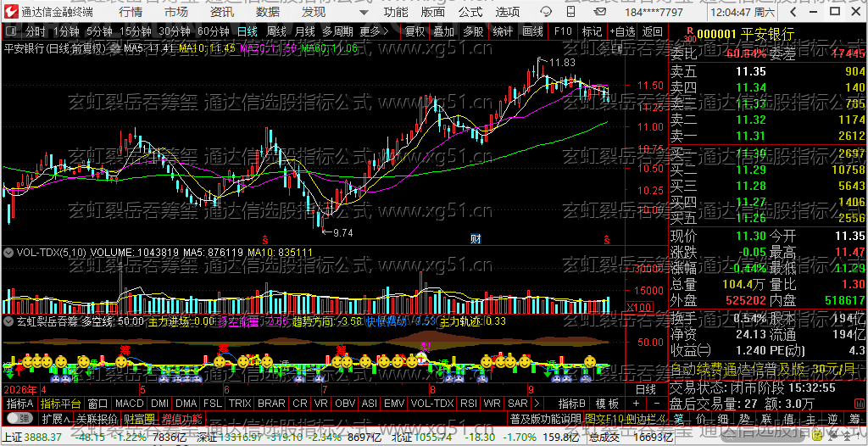Switch to the 周线 period tab
The image size is (868, 446).
point(276,31)
